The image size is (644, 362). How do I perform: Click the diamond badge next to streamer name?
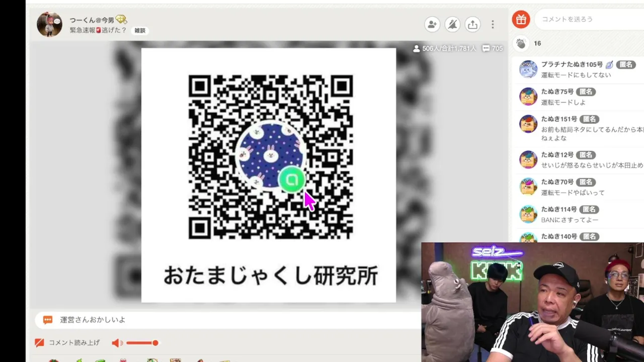tap(121, 20)
